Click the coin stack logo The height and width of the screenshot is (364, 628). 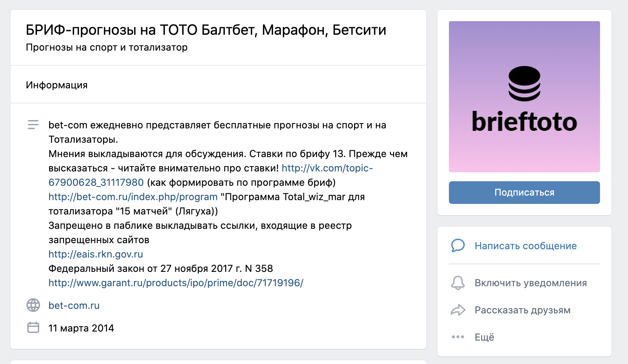coord(524,83)
